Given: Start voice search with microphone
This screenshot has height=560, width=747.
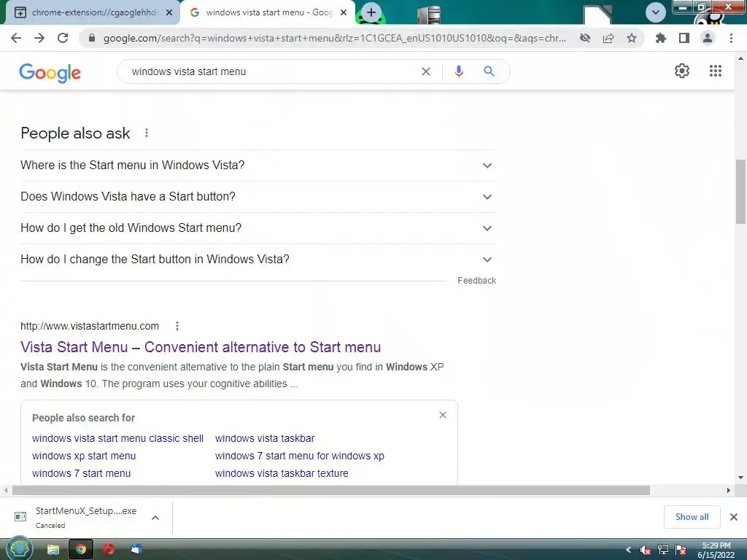Looking at the screenshot, I should (x=459, y=71).
